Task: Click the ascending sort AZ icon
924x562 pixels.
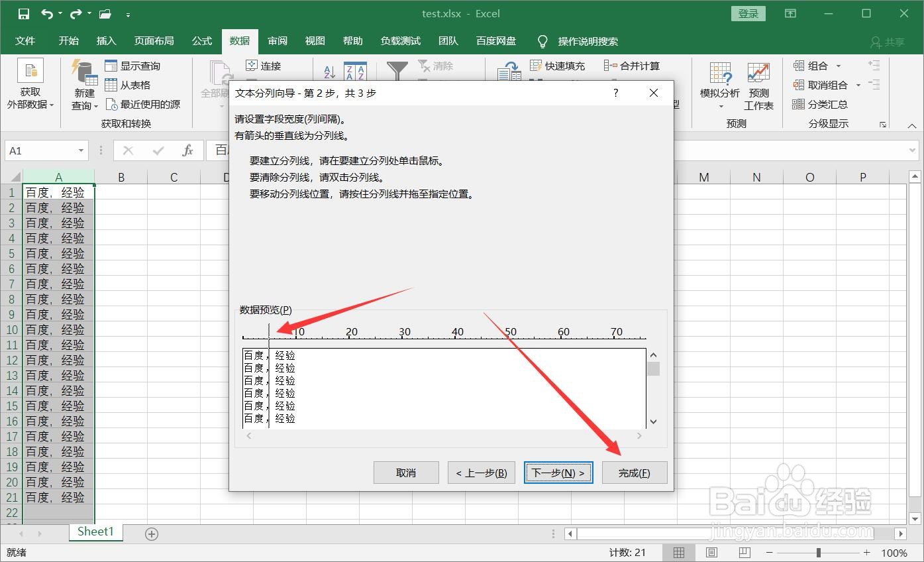Action: [328, 72]
